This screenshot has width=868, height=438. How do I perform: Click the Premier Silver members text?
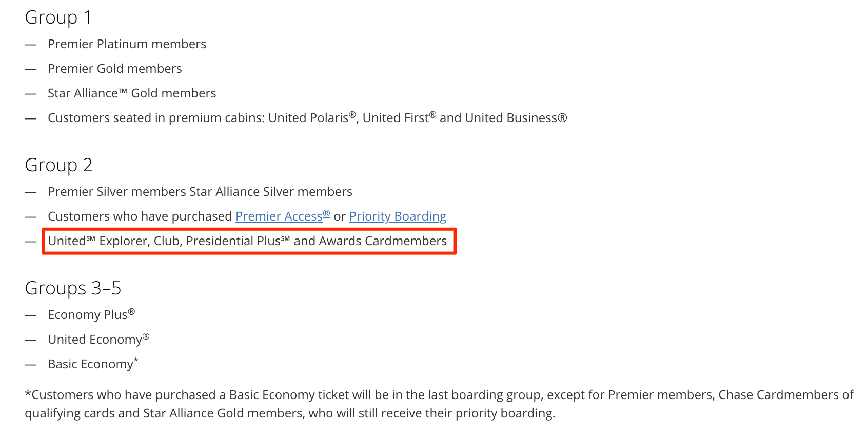coord(117,192)
